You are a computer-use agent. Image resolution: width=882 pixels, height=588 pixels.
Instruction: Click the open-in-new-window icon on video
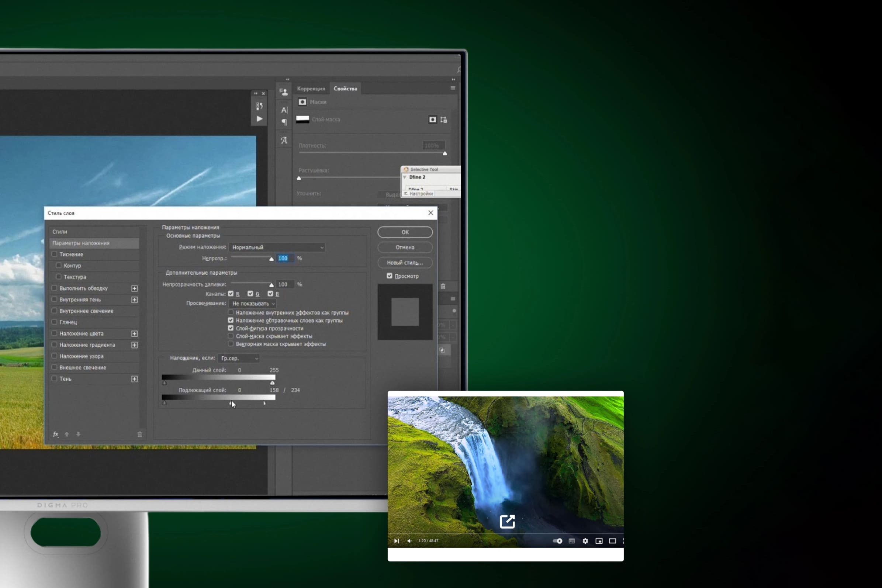pos(507,521)
